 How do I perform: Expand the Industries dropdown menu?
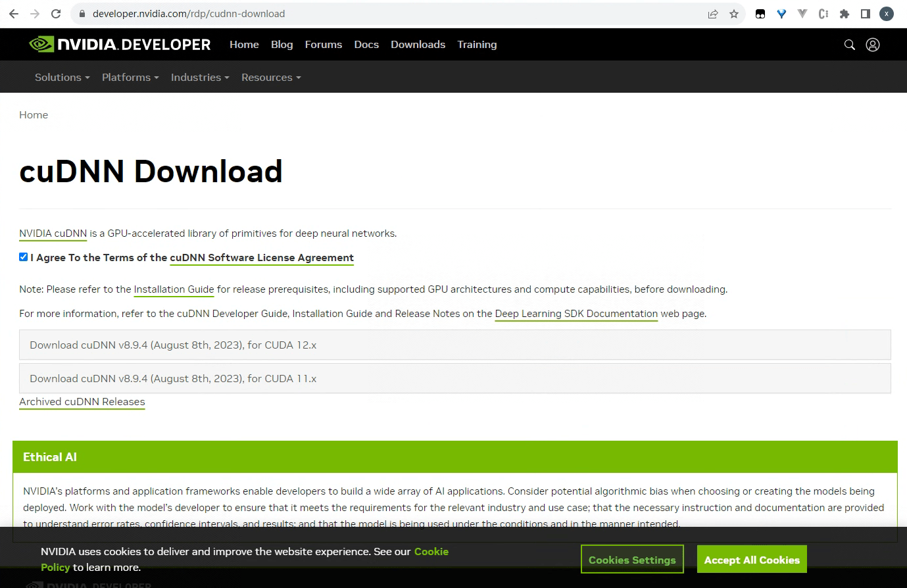tap(200, 77)
